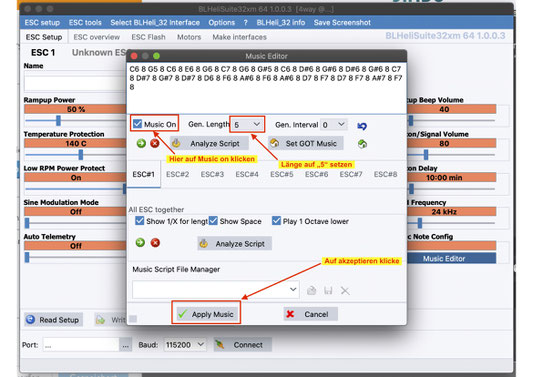
Task: Click the Auto Telemetry slider handle
Action: [27, 257]
